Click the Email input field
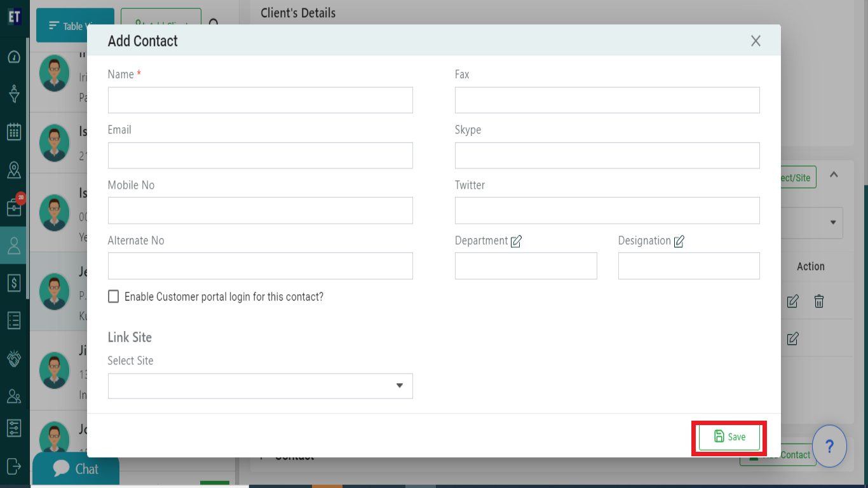Image resolution: width=868 pixels, height=488 pixels. click(x=261, y=155)
